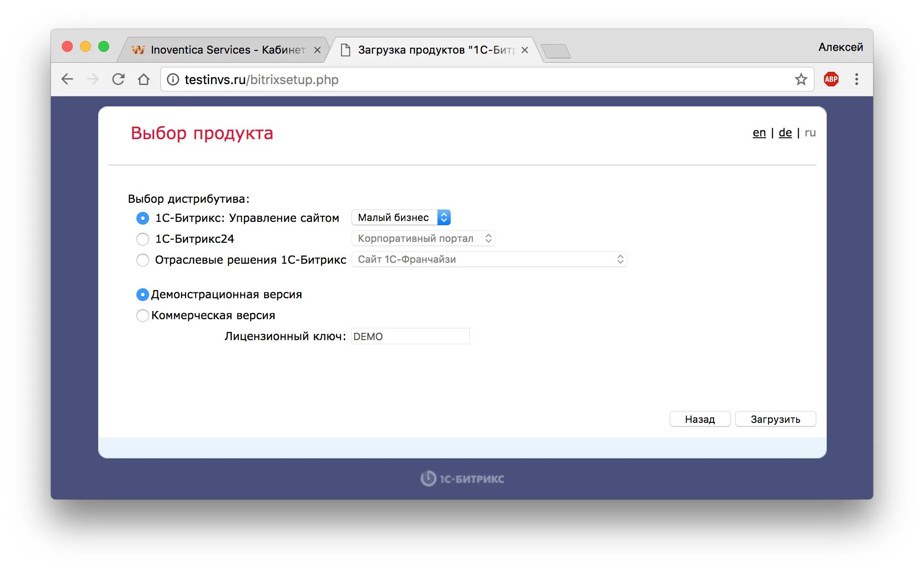Open a new browser tab

[556, 51]
